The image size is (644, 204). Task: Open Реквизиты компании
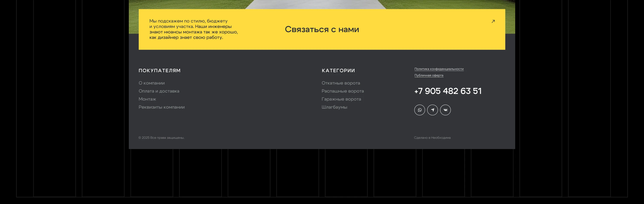pos(162,107)
